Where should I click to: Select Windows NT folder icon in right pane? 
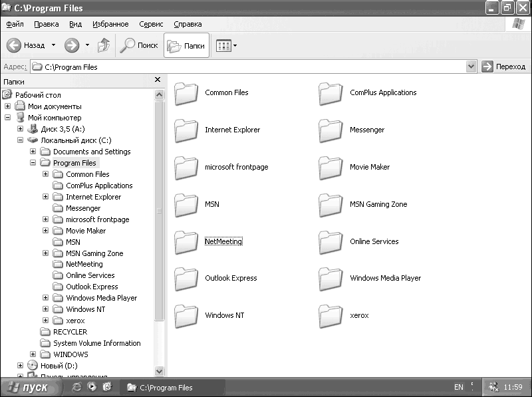coord(186,317)
